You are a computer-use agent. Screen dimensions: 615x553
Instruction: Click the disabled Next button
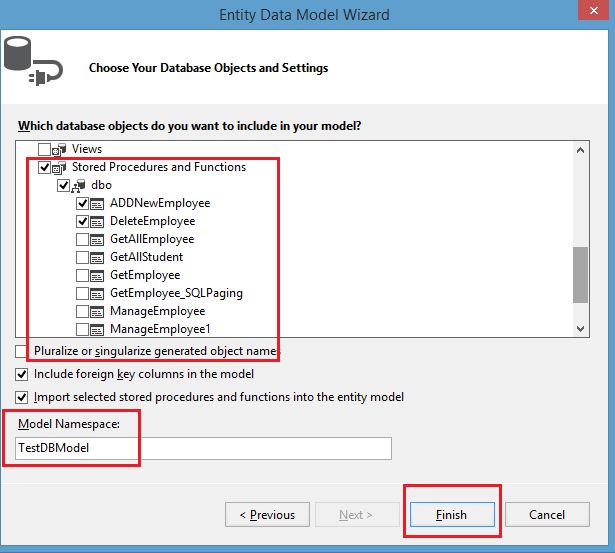coord(357,515)
